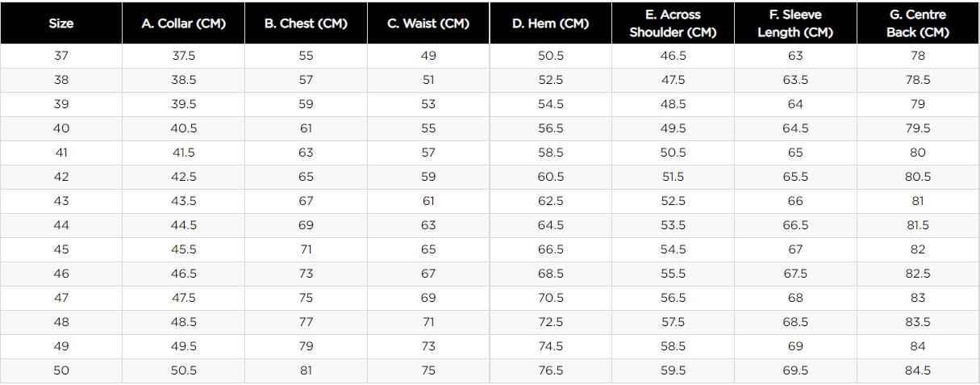This screenshot has height=385, width=980.
Task: Select size 50 in last row
Action: click(61, 370)
